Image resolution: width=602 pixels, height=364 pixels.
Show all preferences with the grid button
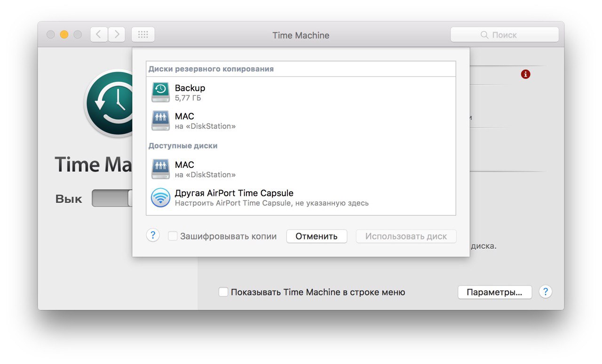tap(143, 34)
